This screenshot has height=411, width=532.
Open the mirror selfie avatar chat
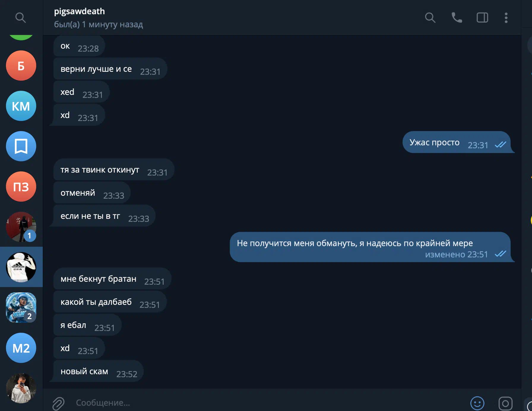point(21,388)
